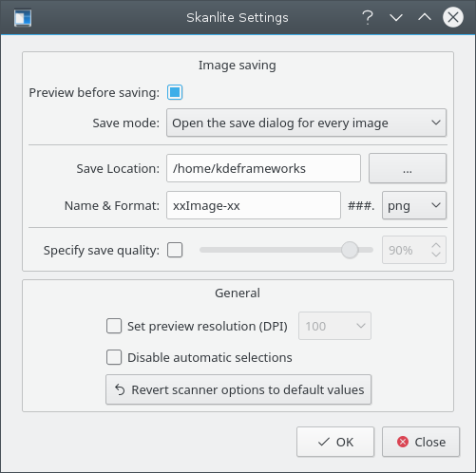Open the preview resolution 100 dropdown
The width and height of the screenshot is (476, 473).
pyautogui.click(x=334, y=326)
